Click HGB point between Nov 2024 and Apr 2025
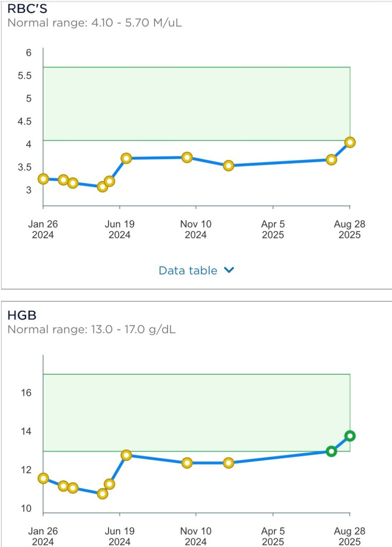The image size is (392, 547). point(228,463)
